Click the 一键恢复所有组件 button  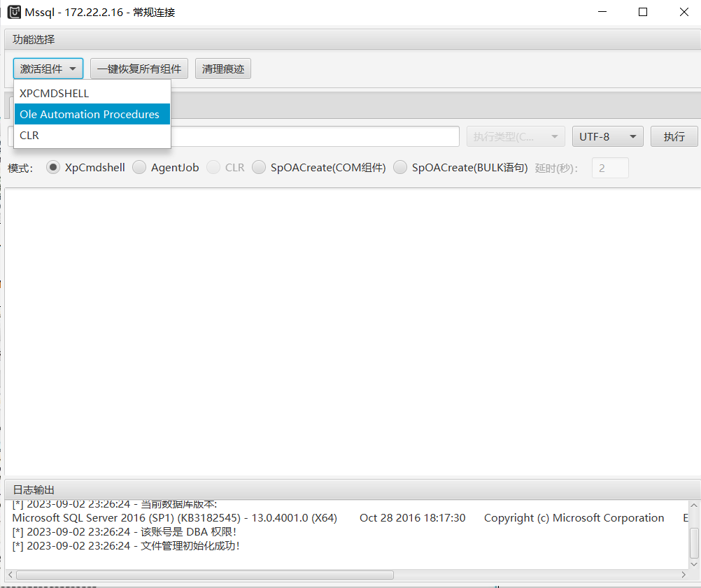[139, 69]
